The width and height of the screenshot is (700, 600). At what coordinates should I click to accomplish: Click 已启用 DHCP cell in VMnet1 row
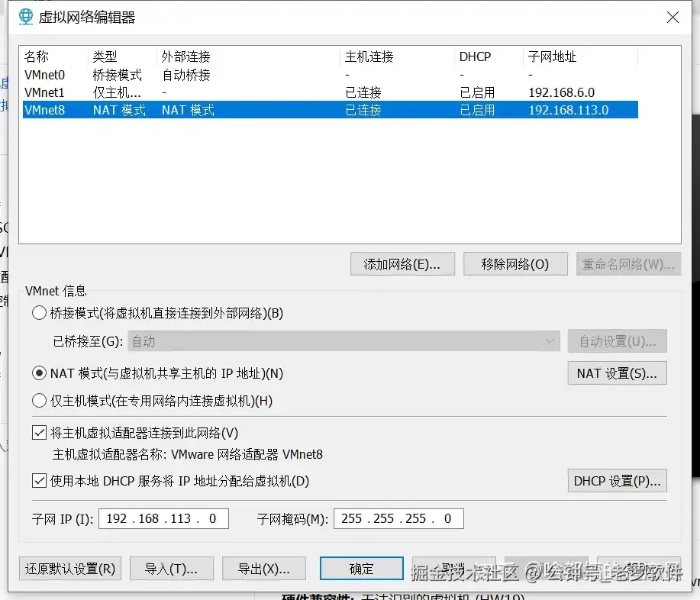click(477, 92)
